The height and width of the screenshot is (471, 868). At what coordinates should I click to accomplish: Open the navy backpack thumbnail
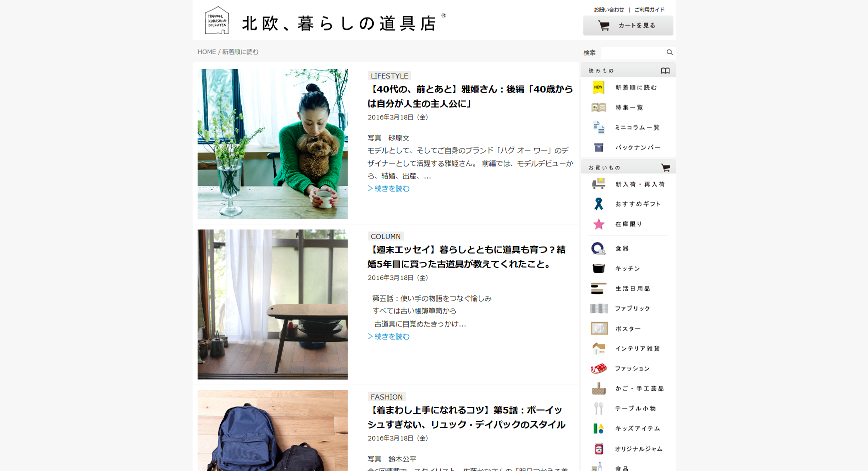pos(273,430)
